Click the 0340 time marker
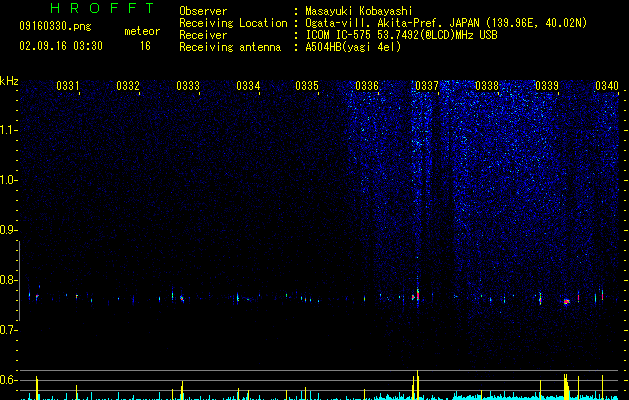Image resolution: width=629 pixels, height=400 pixels. [x=607, y=85]
